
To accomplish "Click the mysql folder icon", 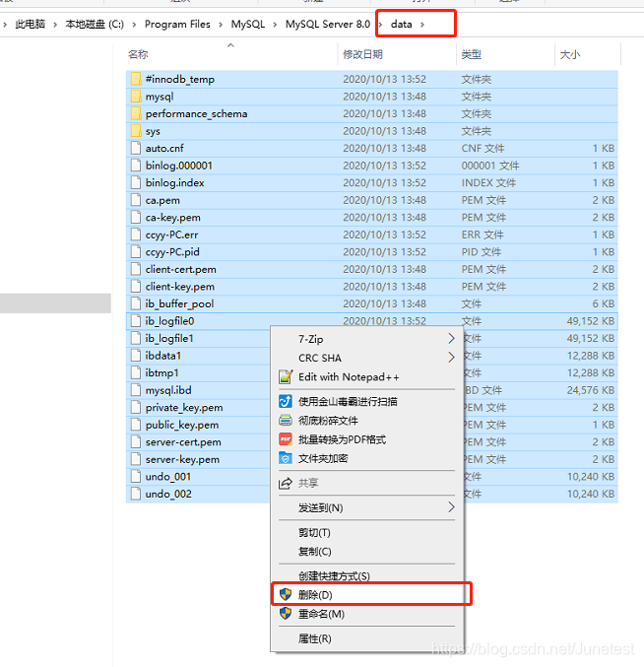I will click(x=136, y=97).
